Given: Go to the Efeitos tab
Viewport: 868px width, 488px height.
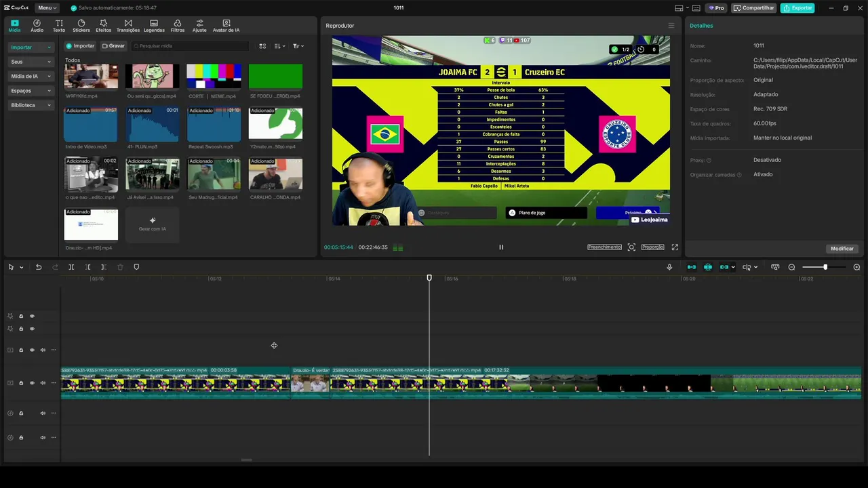Looking at the screenshot, I should [104, 26].
